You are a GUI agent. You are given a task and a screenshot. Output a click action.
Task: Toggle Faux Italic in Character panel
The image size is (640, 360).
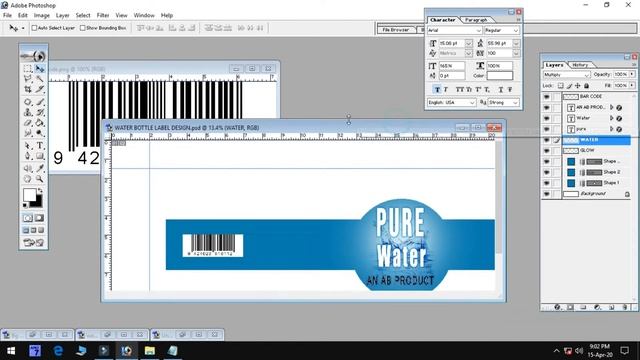446,89
